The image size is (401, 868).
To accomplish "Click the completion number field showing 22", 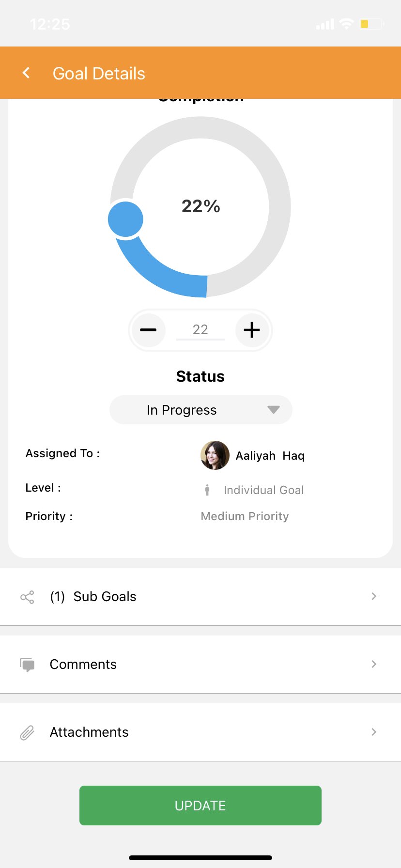I will [x=200, y=330].
